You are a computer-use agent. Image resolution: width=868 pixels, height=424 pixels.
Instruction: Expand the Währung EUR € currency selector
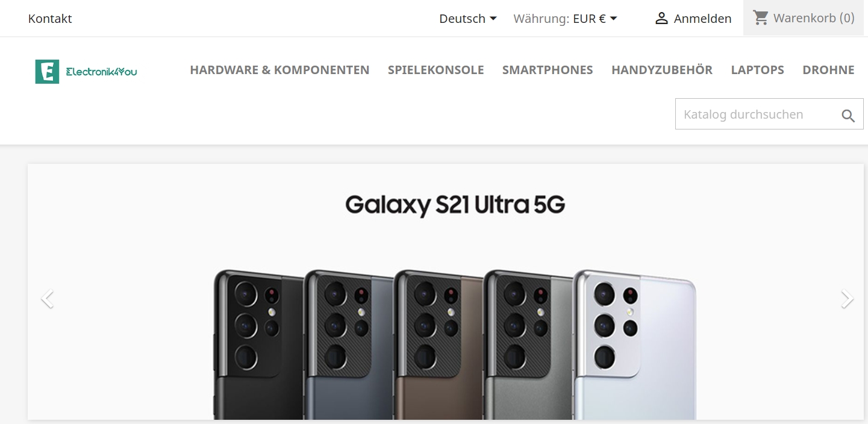[x=566, y=19]
